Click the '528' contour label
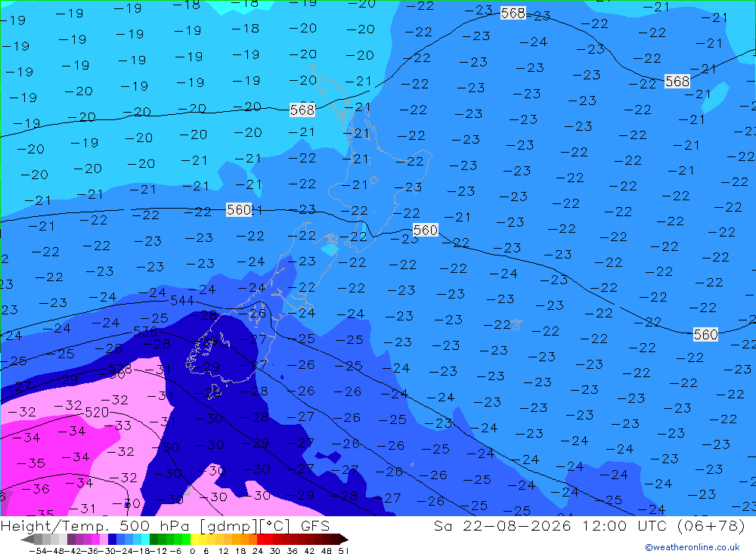The image size is (756, 554). pos(120,370)
